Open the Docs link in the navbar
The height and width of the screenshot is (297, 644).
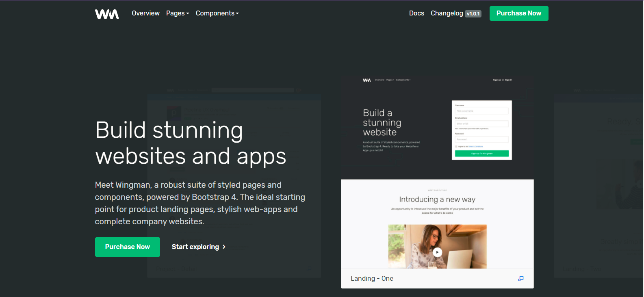point(416,13)
